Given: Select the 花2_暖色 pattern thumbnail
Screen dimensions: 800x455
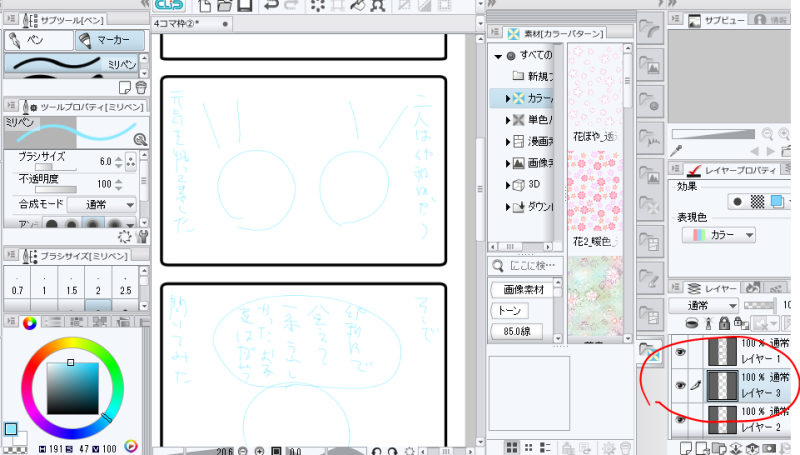Looking at the screenshot, I should [595, 191].
